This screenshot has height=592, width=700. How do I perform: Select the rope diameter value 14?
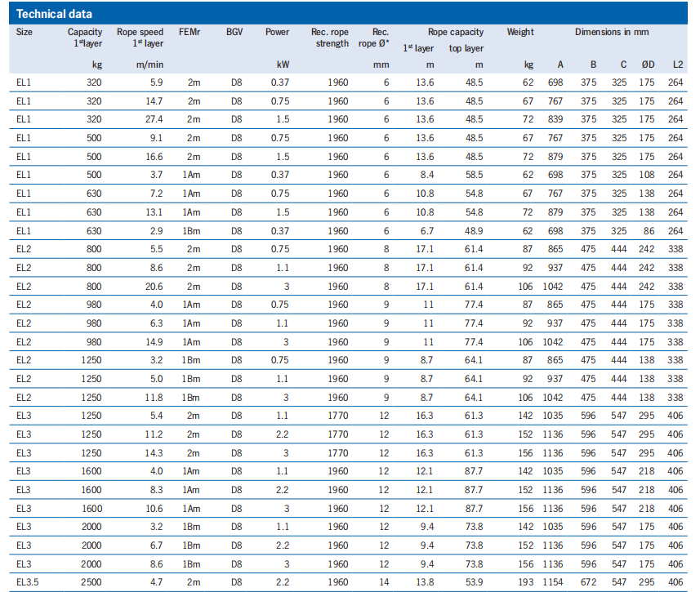(384, 581)
